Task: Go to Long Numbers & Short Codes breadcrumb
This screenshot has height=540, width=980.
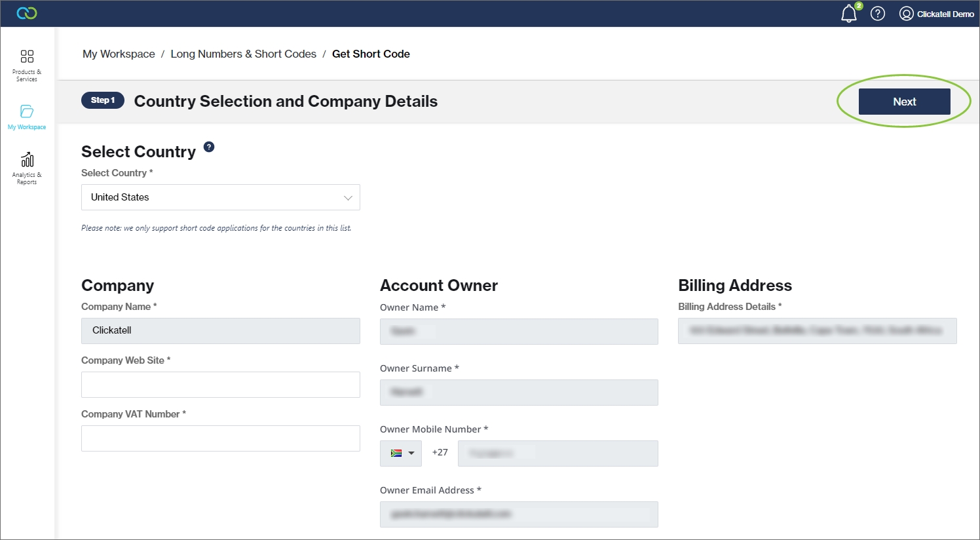Action: [x=243, y=54]
